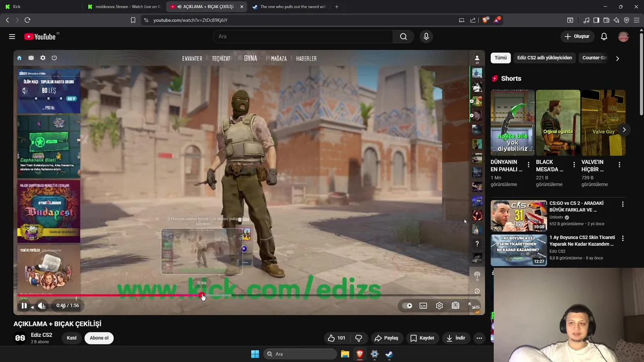Open options for the 1 Ay Boyunca CS2 video
644x362 pixels.
623,238
